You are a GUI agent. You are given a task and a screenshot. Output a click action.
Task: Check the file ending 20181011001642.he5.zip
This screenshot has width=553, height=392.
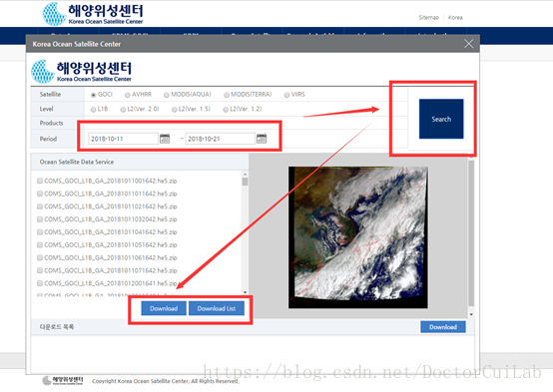pyautogui.click(x=40, y=181)
